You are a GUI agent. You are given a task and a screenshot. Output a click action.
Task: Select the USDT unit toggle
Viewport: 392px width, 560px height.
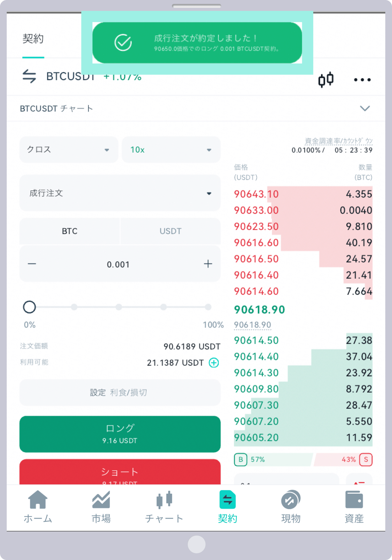click(x=170, y=231)
